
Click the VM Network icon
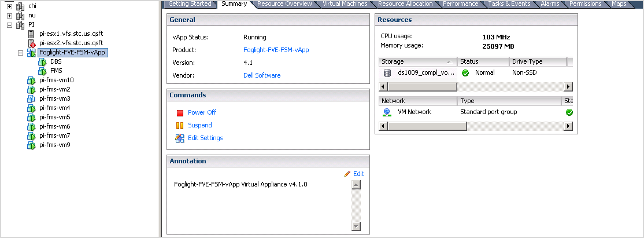coord(387,112)
